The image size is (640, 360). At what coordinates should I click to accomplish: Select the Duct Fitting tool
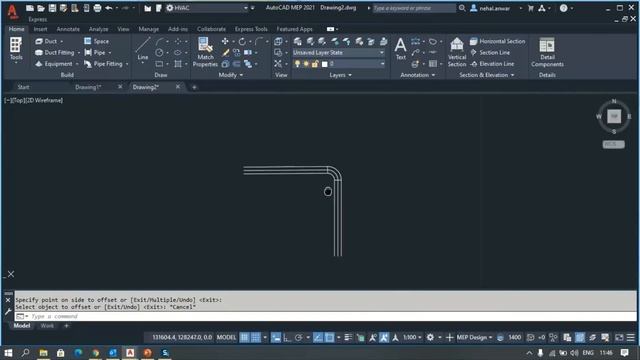tap(55, 52)
